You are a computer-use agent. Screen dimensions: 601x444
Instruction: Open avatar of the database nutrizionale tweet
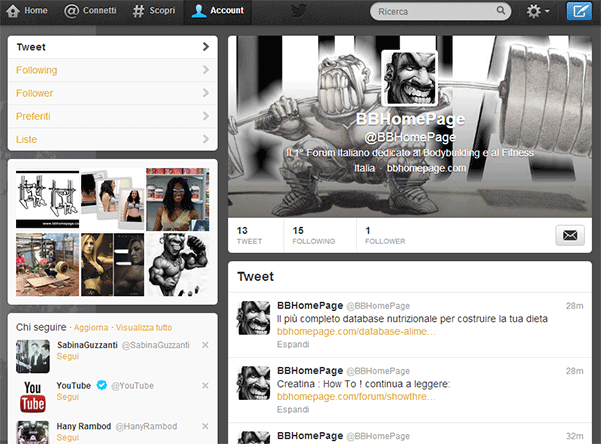point(253,318)
